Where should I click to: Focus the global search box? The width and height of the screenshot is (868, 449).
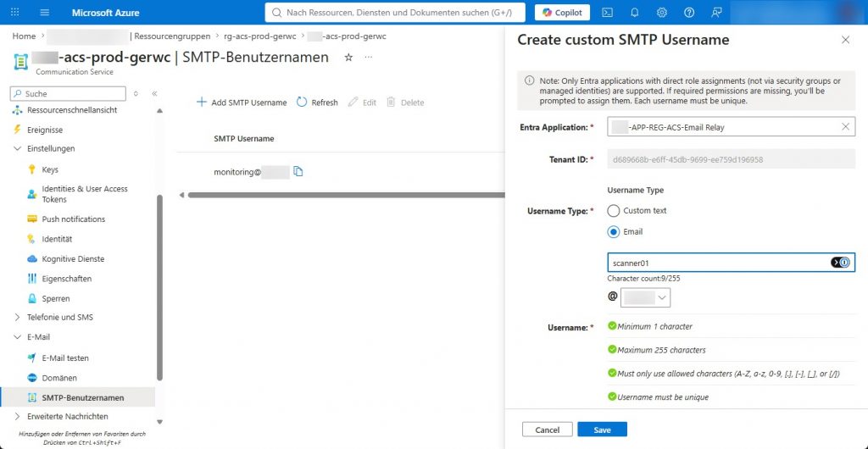tap(395, 12)
